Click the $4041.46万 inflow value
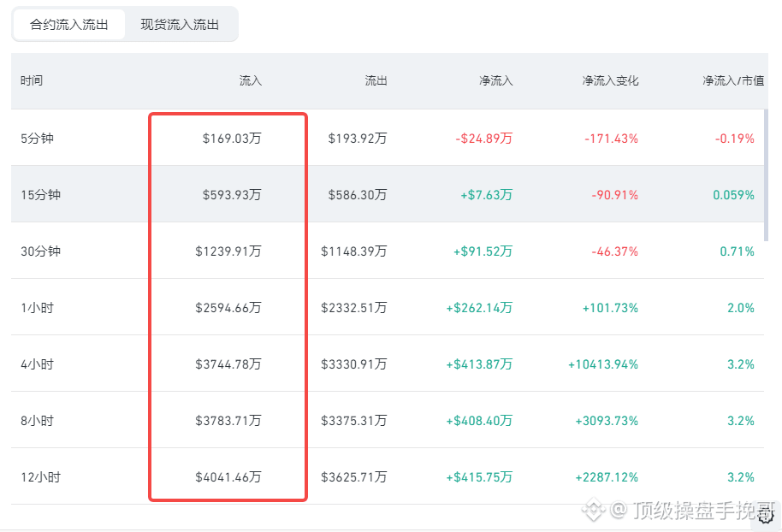The width and height of the screenshot is (782, 532). click(228, 477)
